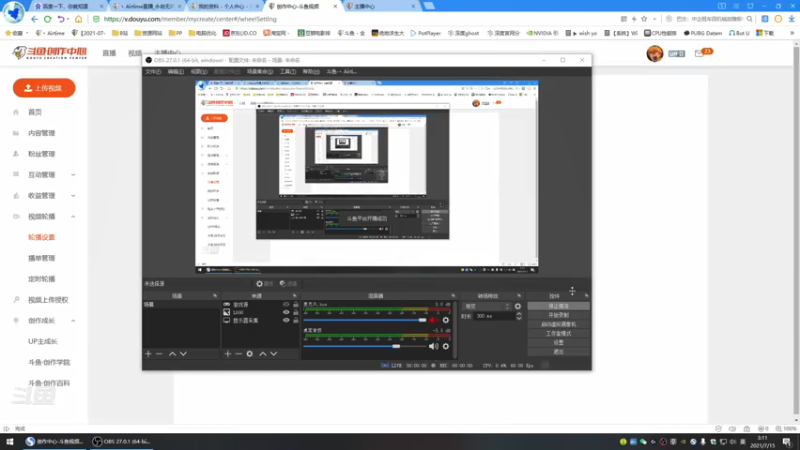
Task: Switch to the Airtime live browser tab
Action: click(x=146, y=6)
